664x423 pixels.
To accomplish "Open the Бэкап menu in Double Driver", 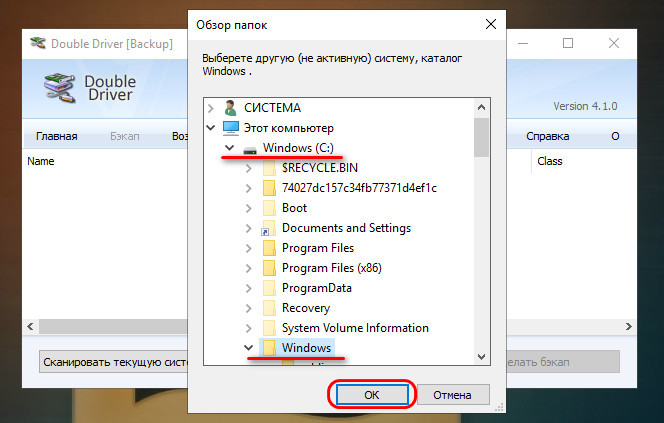I will (x=125, y=136).
